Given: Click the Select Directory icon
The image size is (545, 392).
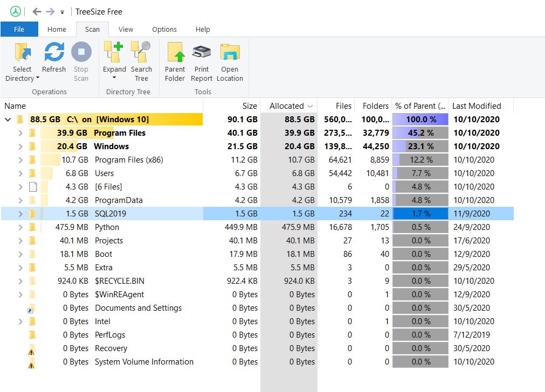Looking at the screenshot, I should pyautogui.click(x=23, y=52).
